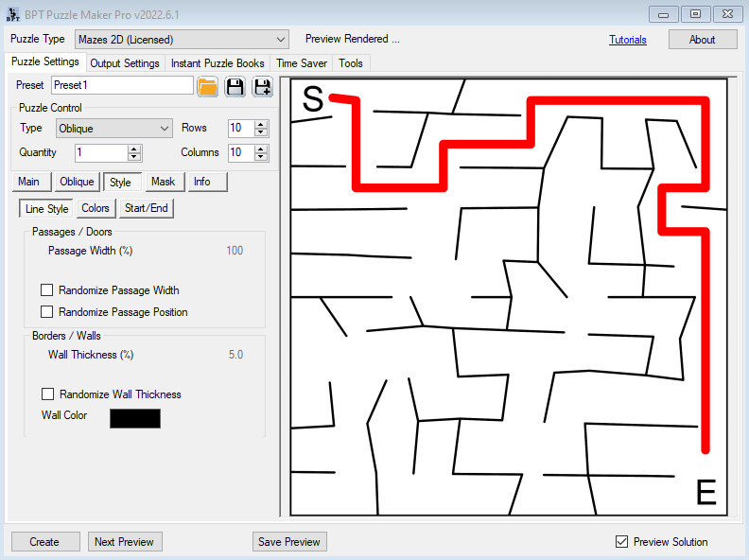This screenshot has width=749, height=560.
Task: Click the Passage Width value 100
Action: (235, 251)
